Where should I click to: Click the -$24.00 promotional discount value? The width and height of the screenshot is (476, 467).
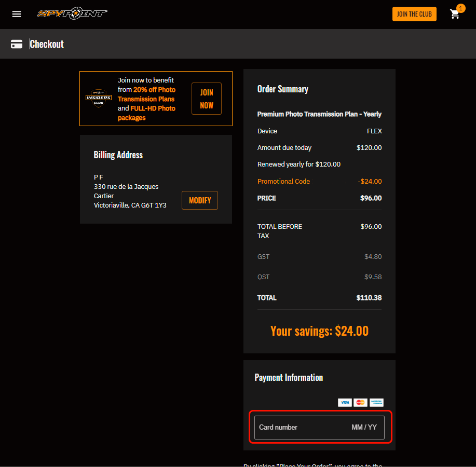(370, 182)
